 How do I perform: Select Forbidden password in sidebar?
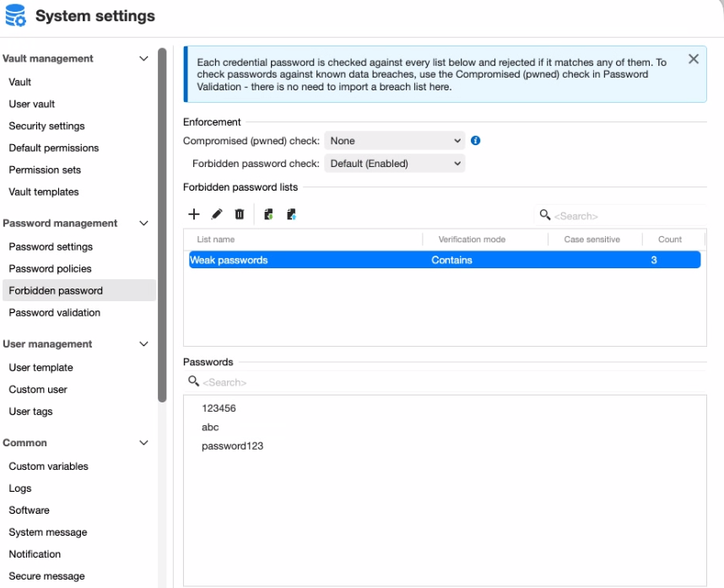click(79, 290)
